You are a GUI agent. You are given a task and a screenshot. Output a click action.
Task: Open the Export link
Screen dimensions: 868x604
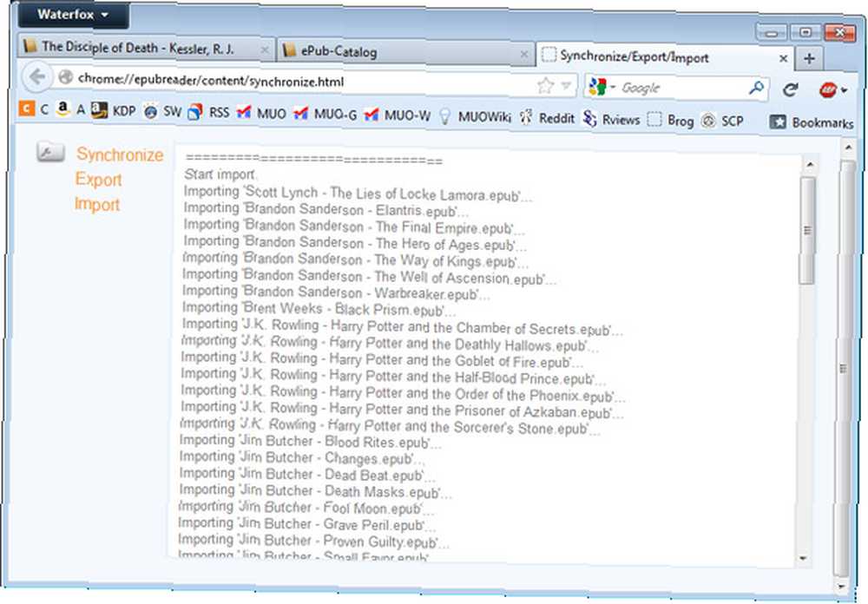[98, 180]
